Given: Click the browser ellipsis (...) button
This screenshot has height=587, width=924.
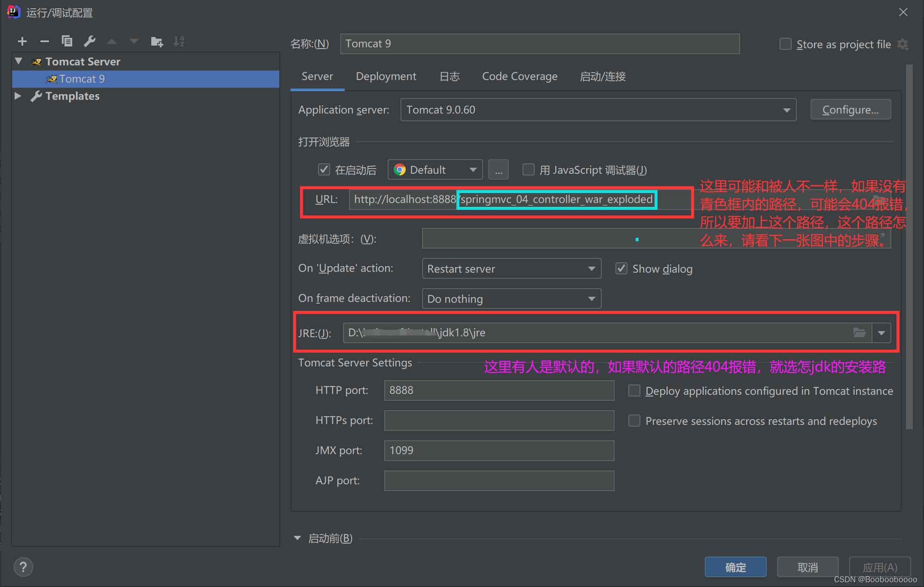Looking at the screenshot, I should [499, 169].
